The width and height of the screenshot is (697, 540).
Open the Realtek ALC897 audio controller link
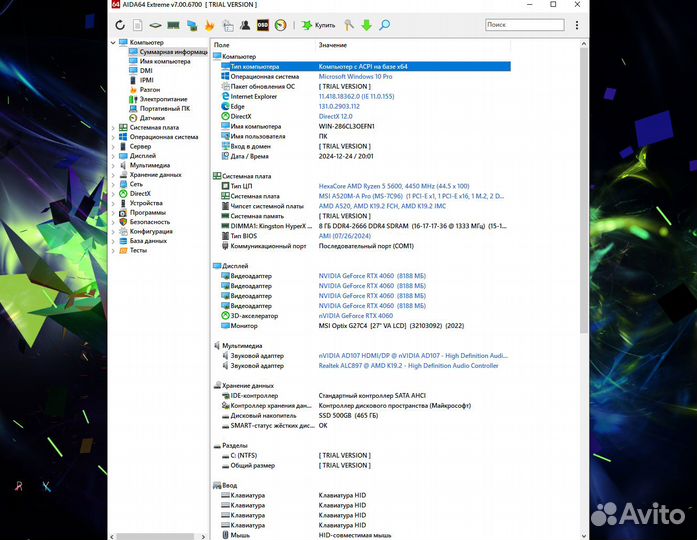(408, 366)
